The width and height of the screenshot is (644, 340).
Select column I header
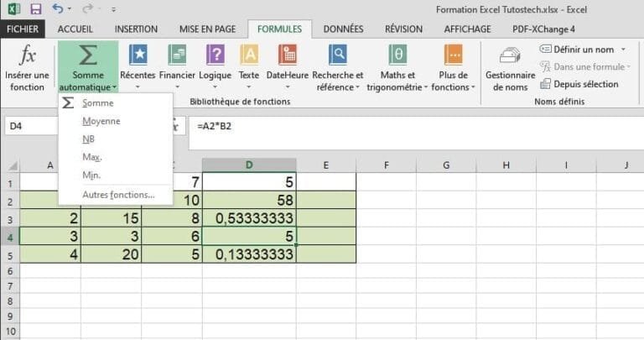(566, 165)
